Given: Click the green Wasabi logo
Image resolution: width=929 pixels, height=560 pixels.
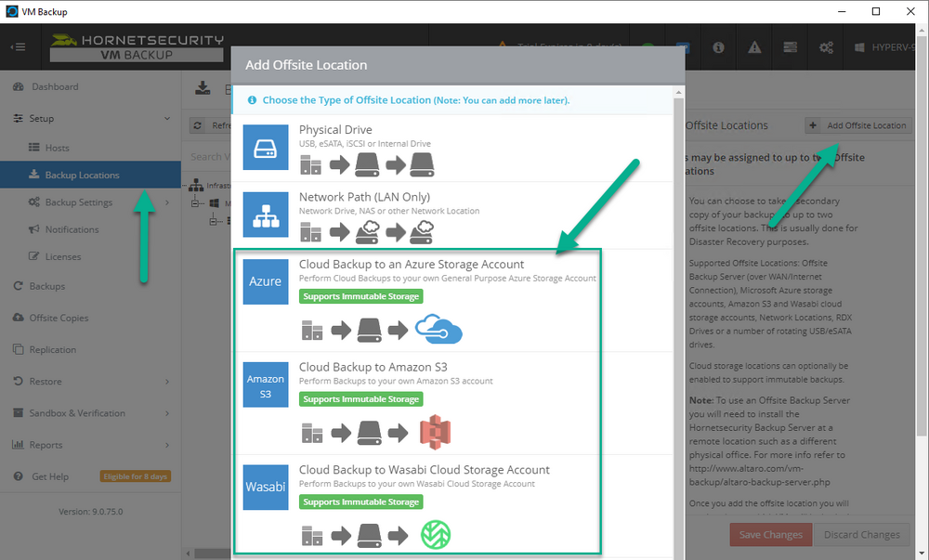Looking at the screenshot, I should (436, 535).
